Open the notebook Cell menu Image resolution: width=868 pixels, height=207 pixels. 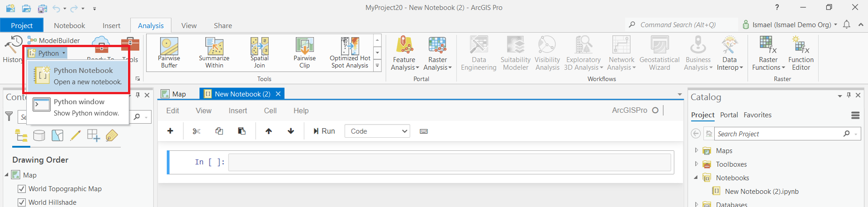pyautogui.click(x=270, y=111)
